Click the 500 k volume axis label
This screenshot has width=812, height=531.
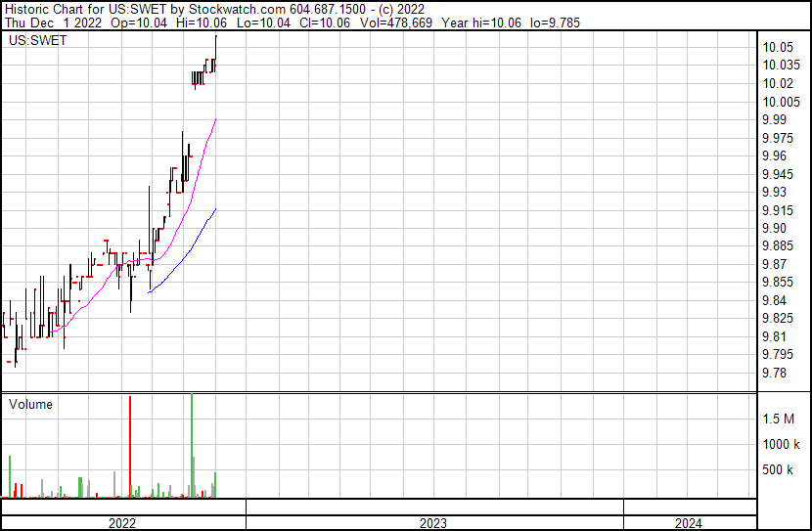[779, 470]
